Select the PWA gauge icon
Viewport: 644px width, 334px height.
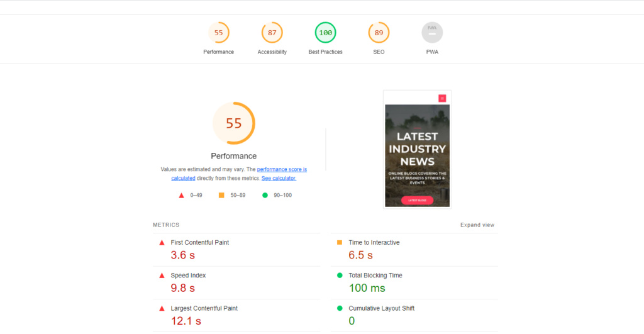click(432, 33)
